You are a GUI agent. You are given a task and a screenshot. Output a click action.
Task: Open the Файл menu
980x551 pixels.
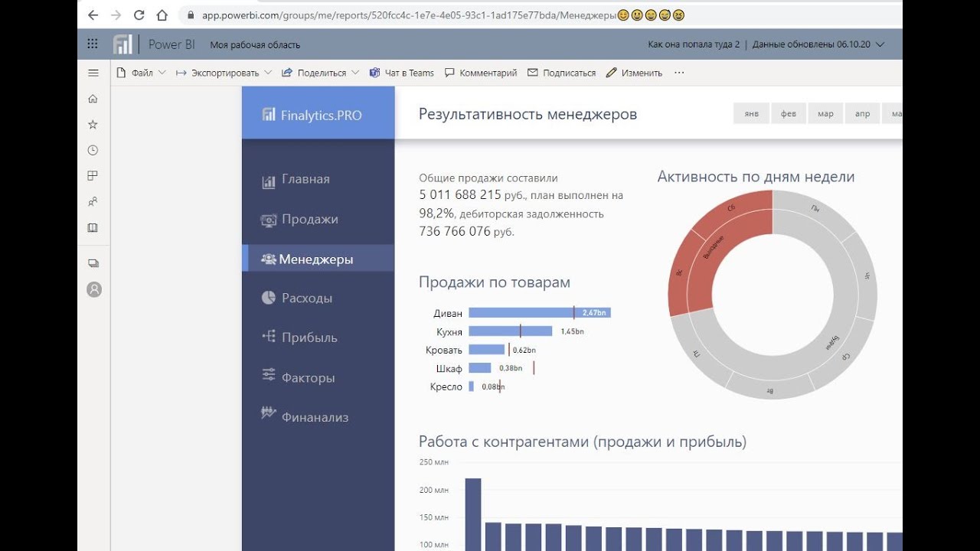pos(142,73)
